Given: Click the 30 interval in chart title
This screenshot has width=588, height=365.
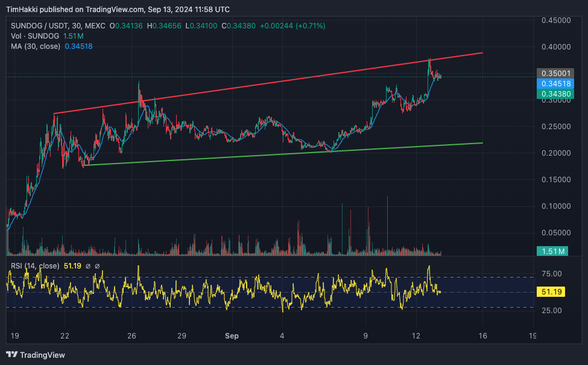Looking at the screenshot, I should pos(77,26).
